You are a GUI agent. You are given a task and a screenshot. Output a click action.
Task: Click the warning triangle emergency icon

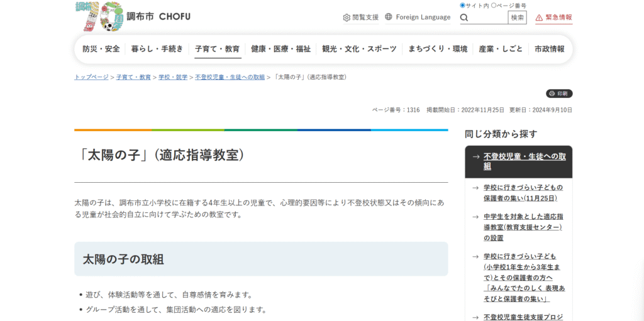click(539, 18)
